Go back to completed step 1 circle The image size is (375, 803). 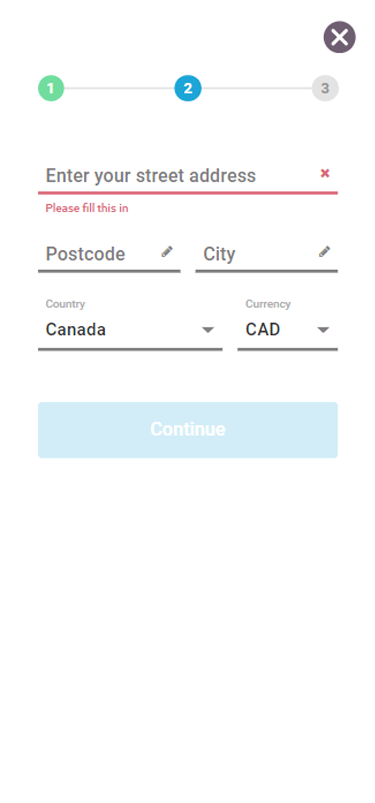(x=51, y=88)
